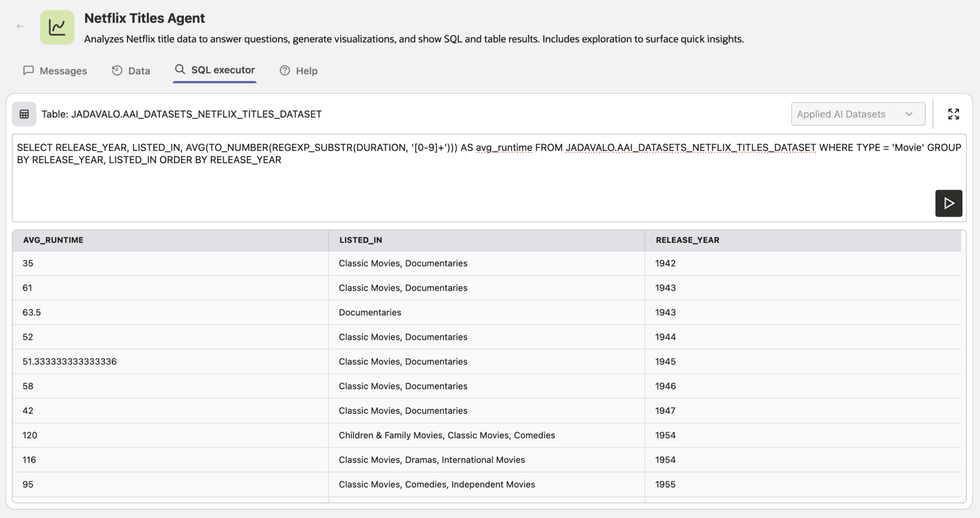Run the SQL query with play button
The height and width of the screenshot is (518, 980).
[x=949, y=204]
